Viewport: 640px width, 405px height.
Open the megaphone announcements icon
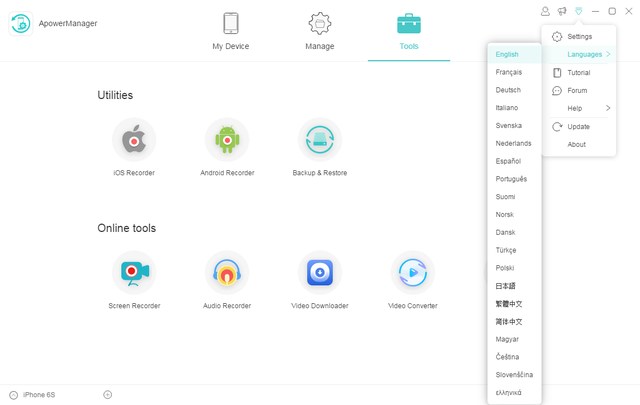[x=562, y=11]
